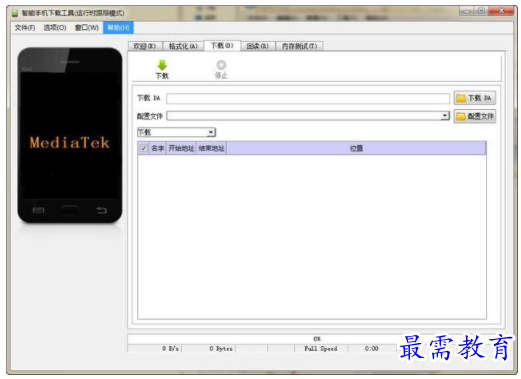Click the 结束地址 column header
521x379 pixels.
(211, 148)
